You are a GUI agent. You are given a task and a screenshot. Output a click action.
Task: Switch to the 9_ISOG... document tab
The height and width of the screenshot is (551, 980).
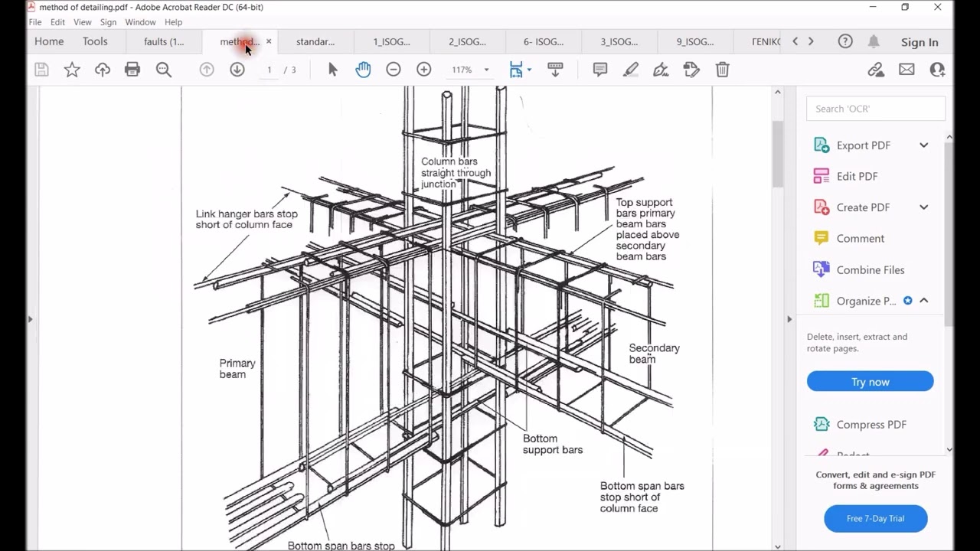click(x=695, y=42)
